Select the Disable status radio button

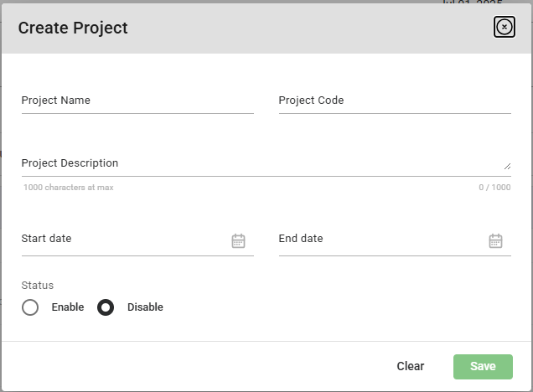(106, 307)
